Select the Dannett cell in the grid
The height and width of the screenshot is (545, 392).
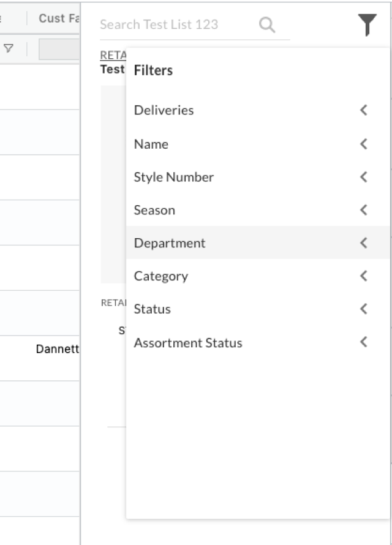point(57,350)
